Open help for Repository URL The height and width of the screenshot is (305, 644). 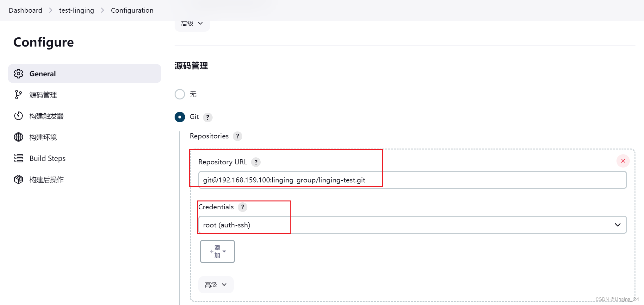tap(256, 162)
